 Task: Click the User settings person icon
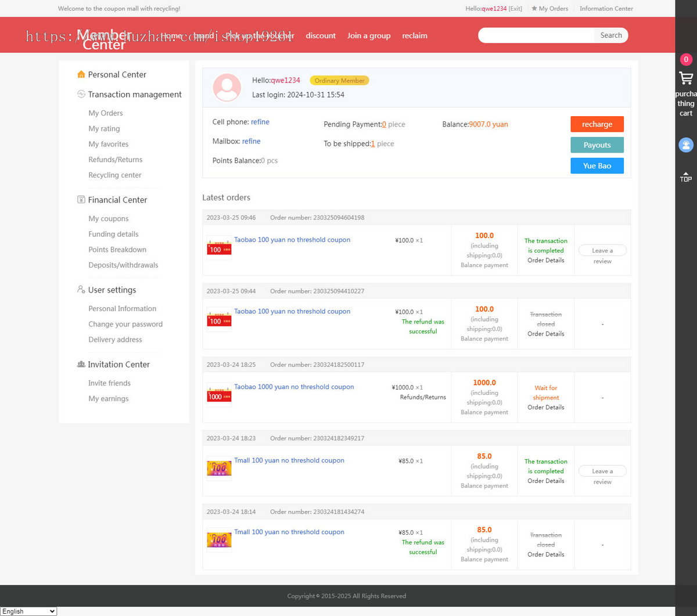coord(81,290)
